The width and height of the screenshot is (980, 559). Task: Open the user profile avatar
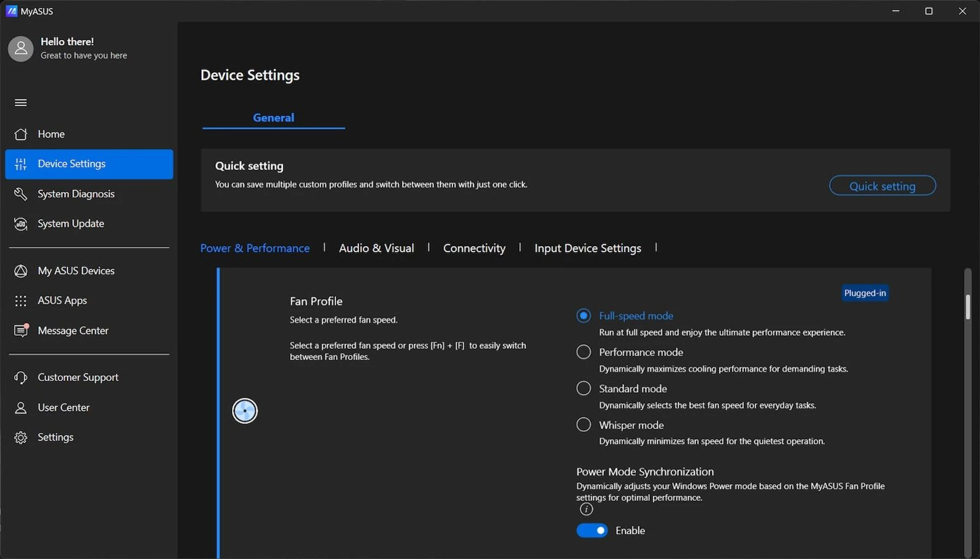pos(20,48)
